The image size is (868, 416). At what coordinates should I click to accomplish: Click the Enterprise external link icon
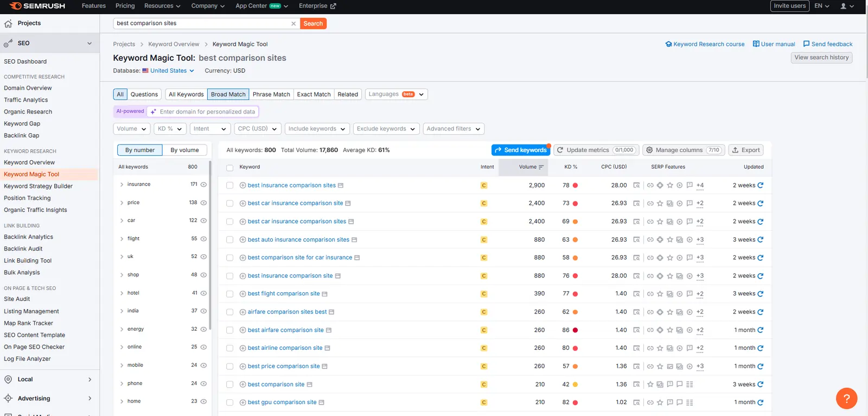pos(333,6)
